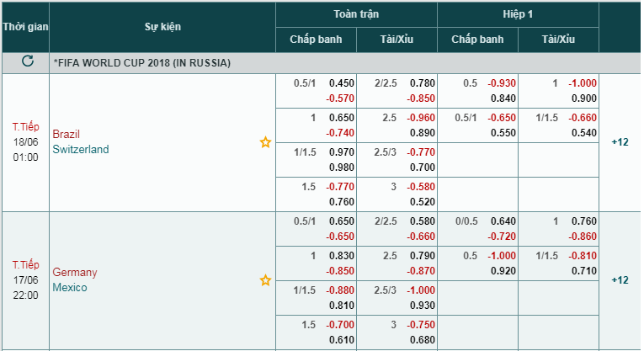This screenshot has width=644, height=351.
Task: Pick the -0.570 handicap odds for Switzerland
Action: (x=340, y=98)
